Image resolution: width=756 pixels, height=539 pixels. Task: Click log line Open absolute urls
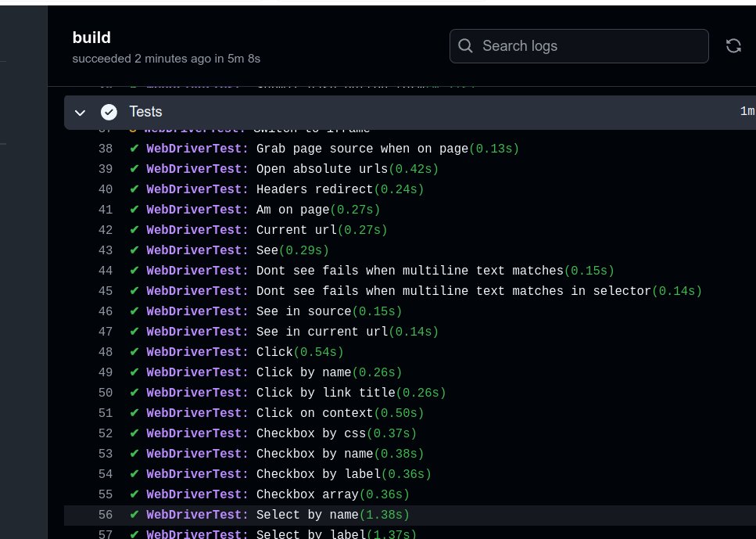coord(285,169)
